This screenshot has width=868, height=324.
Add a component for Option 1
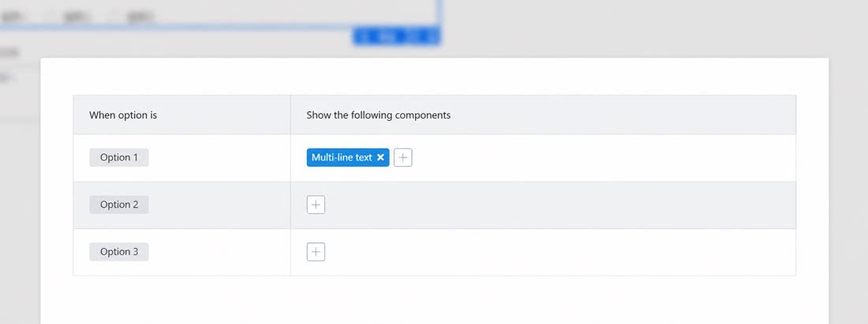click(403, 157)
